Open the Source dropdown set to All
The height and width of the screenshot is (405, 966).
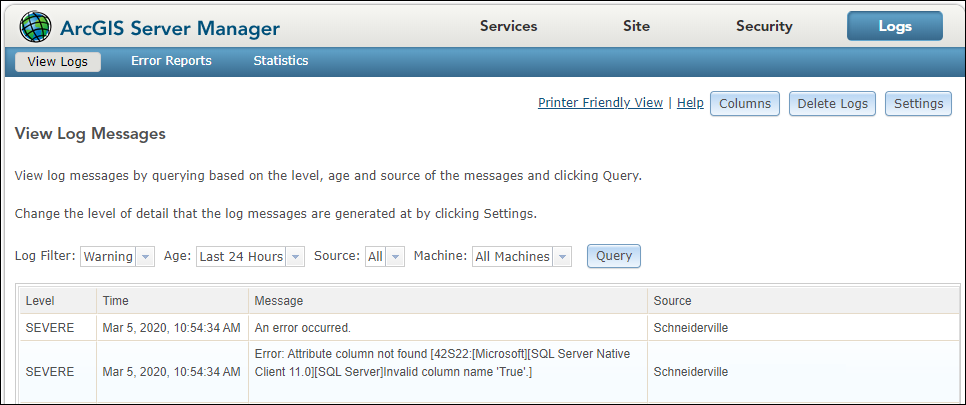coord(396,256)
